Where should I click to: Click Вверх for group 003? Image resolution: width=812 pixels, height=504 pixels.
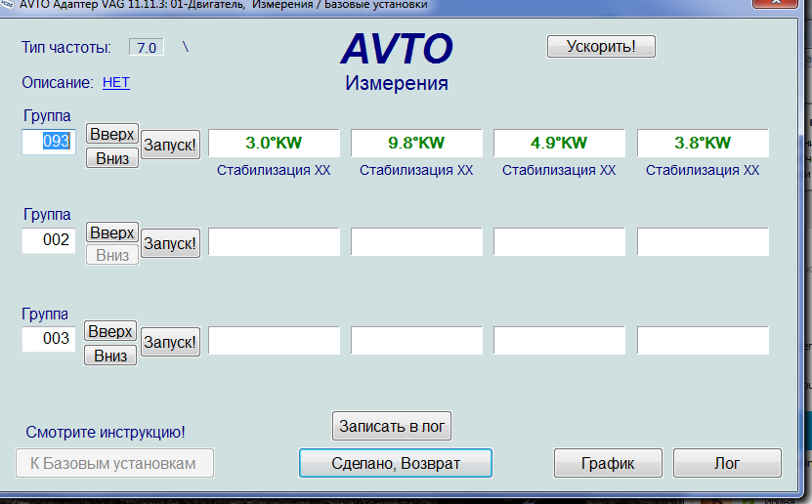click(110, 331)
